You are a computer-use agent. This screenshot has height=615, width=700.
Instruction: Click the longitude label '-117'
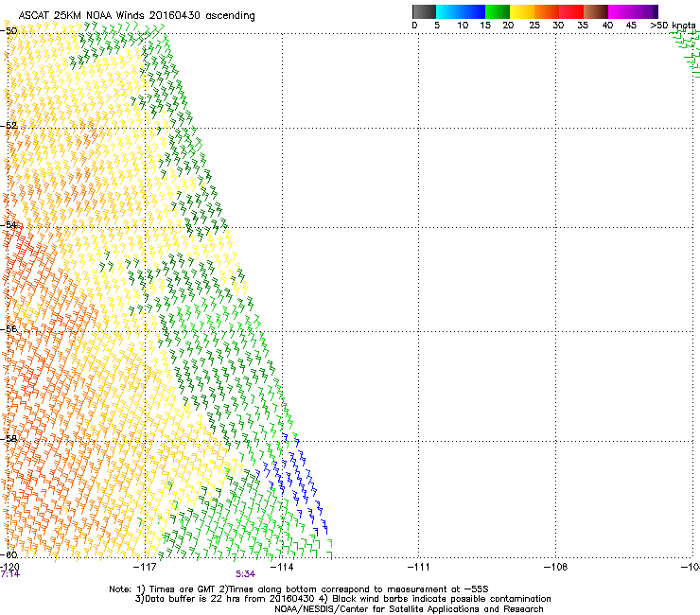coord(145,567)
